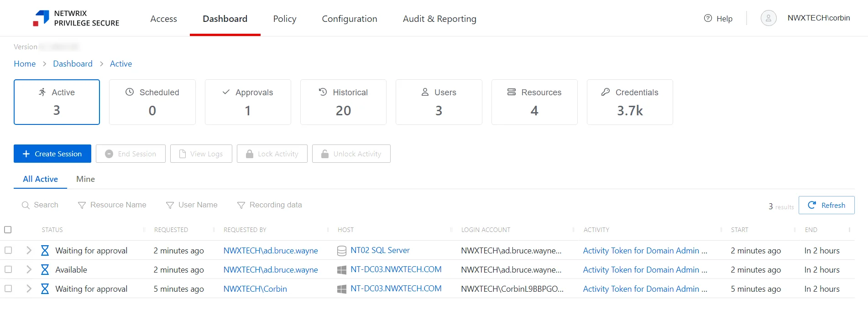Click Windows icon in the NWXTECH\Corbin row host
This screenshot has height=330, width=868.
(x=341, y=289)
